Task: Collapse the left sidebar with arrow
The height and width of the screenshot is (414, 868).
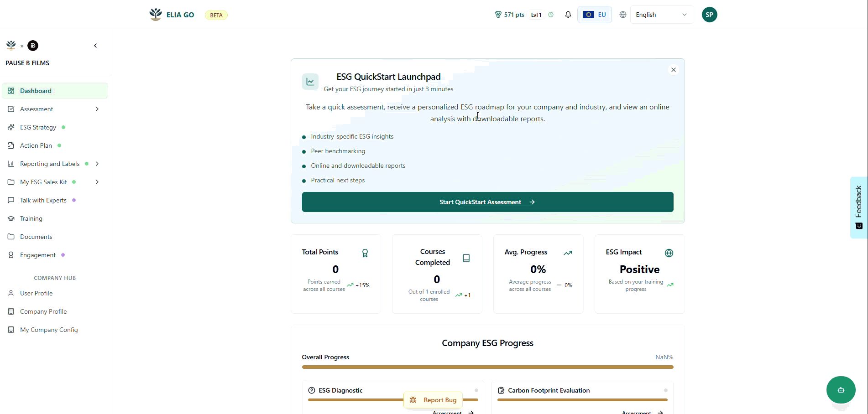Action: click(95, 46)
